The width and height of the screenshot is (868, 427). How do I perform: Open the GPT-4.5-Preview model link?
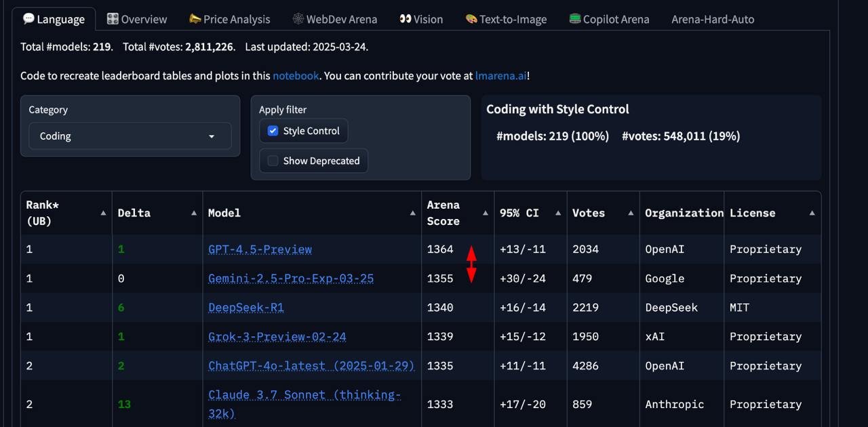260,249
